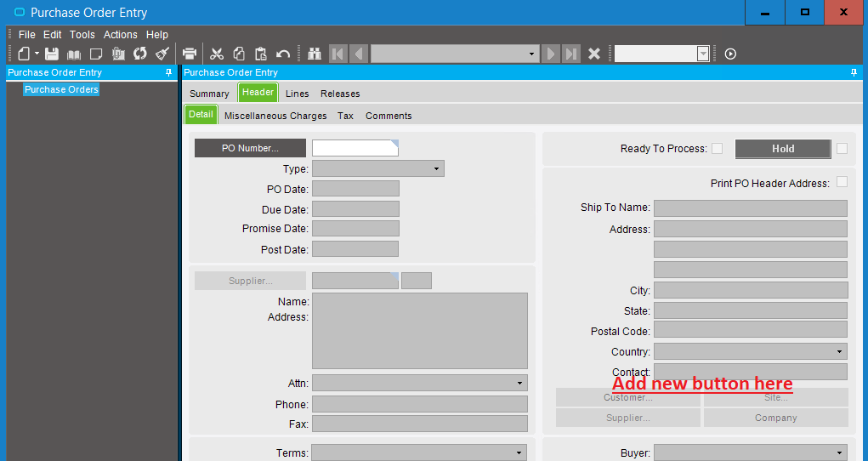Go to the next record arrow
The image size is (868, 461).
(551, 54)
